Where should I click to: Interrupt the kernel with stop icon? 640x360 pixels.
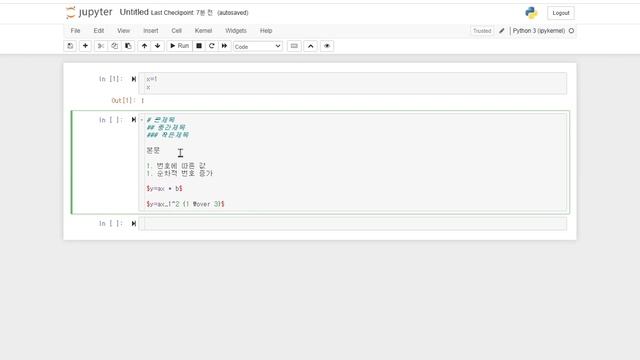[x=199, y=46]
